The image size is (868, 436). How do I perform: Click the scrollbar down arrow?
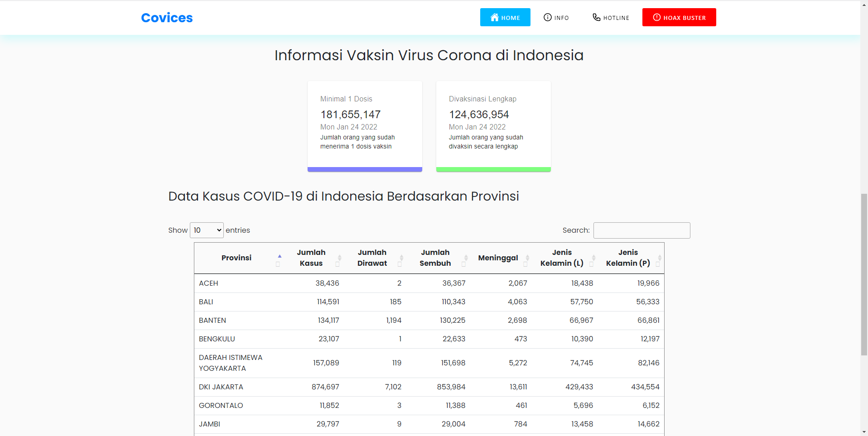tap(864, 432)
